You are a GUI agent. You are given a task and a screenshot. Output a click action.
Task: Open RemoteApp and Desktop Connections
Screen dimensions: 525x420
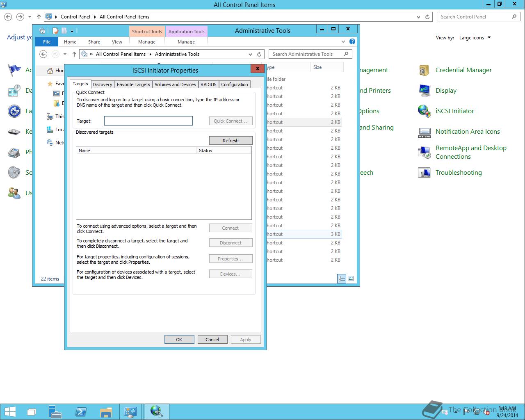click(471, 152)
